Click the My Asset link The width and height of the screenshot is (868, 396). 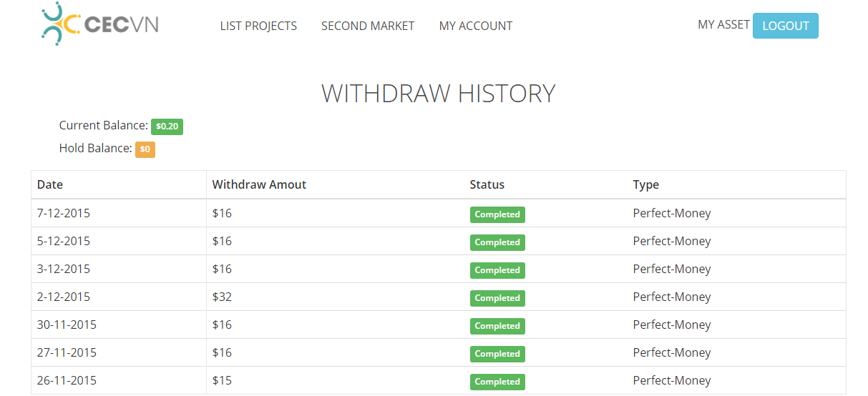pos(723,24)
